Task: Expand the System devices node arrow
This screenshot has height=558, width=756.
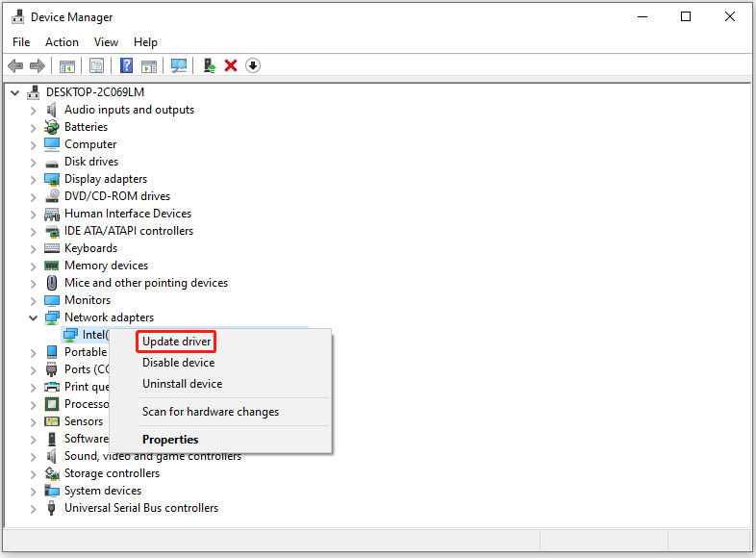Action: pos(33,492)
